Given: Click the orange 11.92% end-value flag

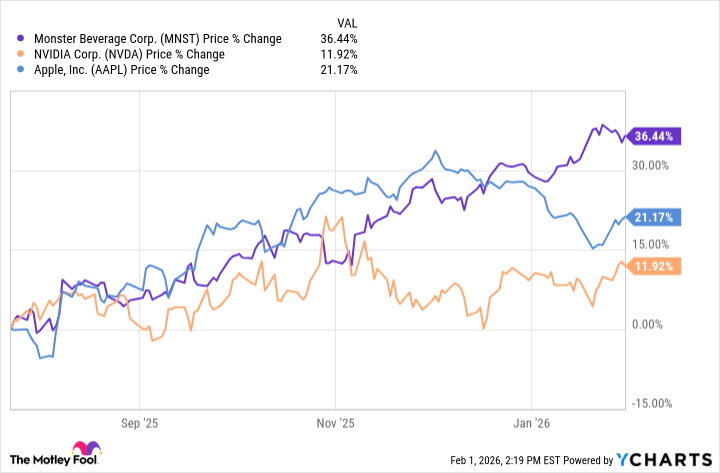Looking at the screenshot, I should click(654, 266).
